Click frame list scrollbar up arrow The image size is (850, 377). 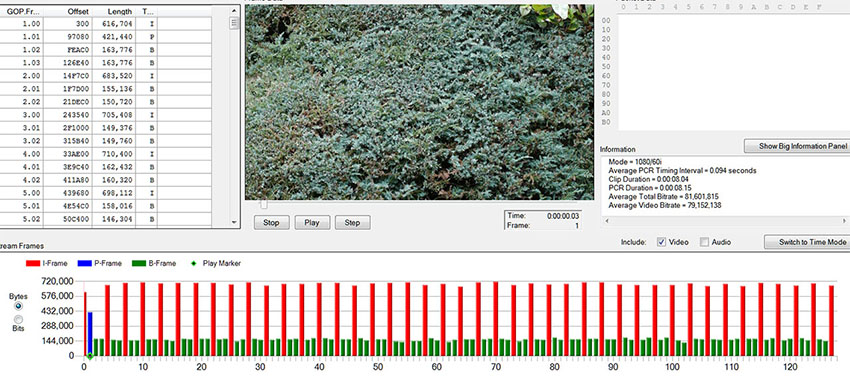tap(234, 10)
